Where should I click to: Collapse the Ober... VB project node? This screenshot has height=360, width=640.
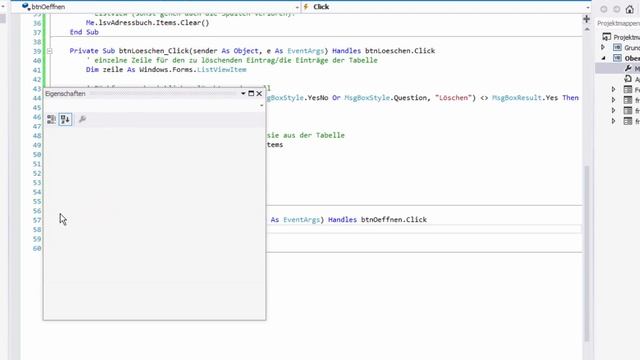[603, 58]
